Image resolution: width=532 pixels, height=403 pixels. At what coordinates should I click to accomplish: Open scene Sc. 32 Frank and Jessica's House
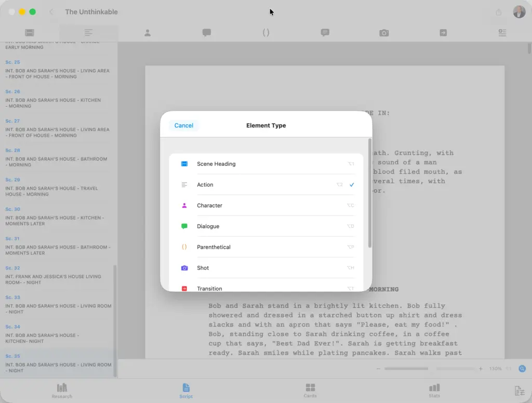[x=58, y=276]
